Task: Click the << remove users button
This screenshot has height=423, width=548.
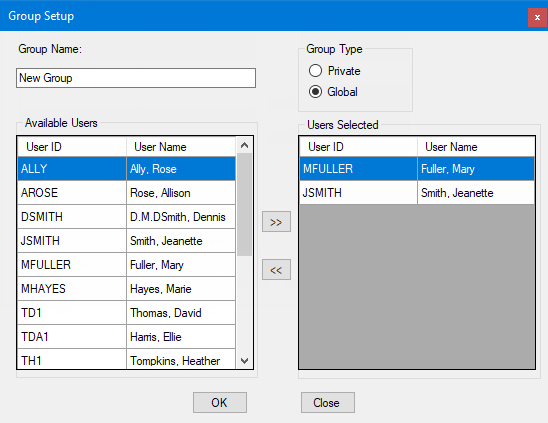Action: click(276, 270)
